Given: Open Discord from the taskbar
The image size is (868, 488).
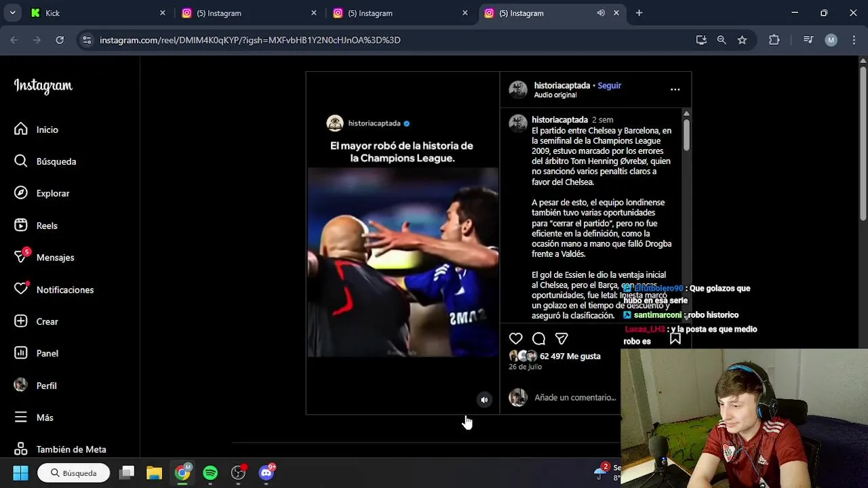Looking at the screenshot, I should point(267,473).
